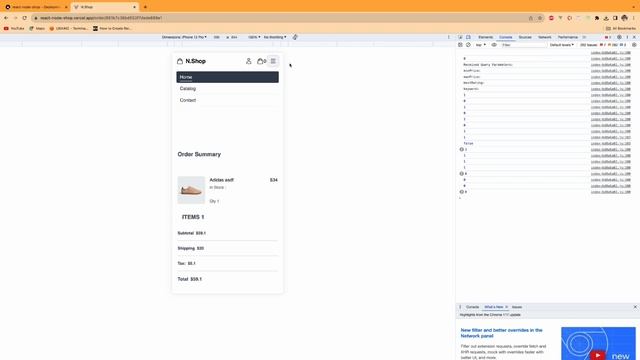Click the 292 Issues counter in console
This screenshot has height=360, width=640.
[603, 45]
